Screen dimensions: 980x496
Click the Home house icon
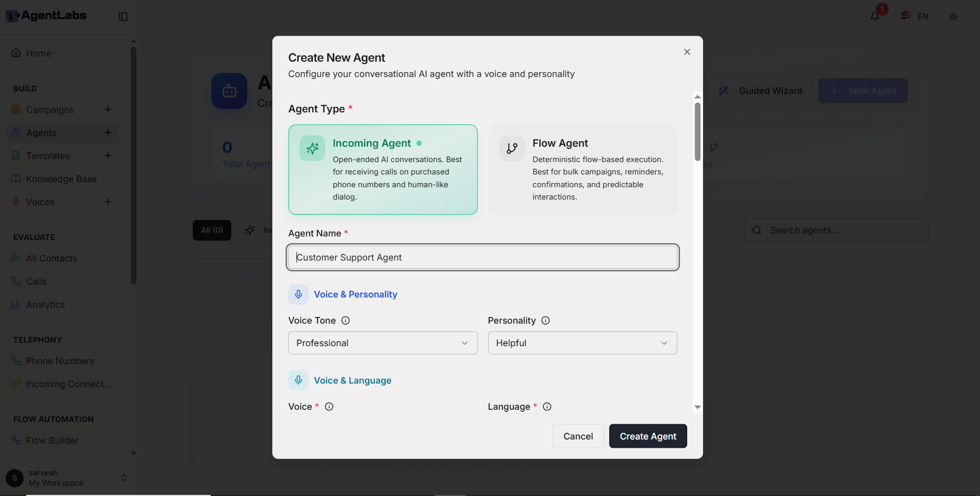tap(16, 53)
